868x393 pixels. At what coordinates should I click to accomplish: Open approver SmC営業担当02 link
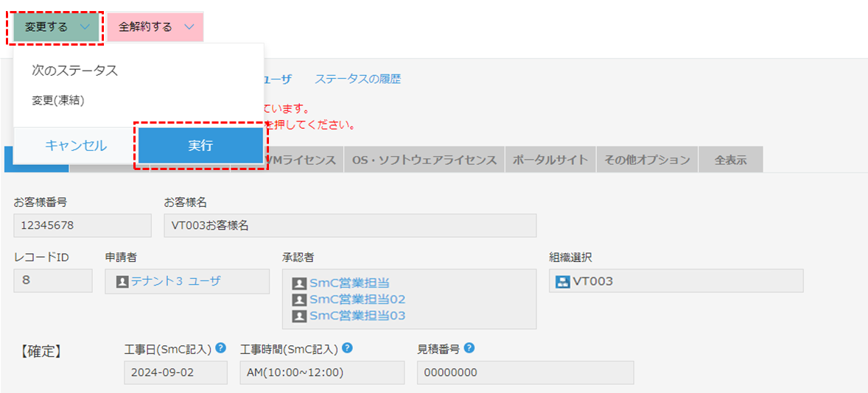pyautogui.click(x=357, y=300)
